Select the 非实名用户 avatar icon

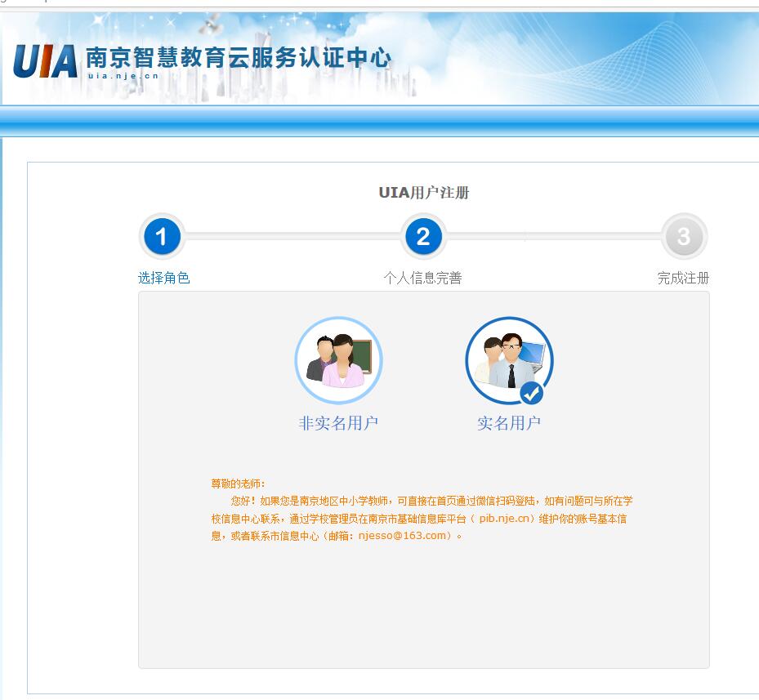tap(339, 360)
